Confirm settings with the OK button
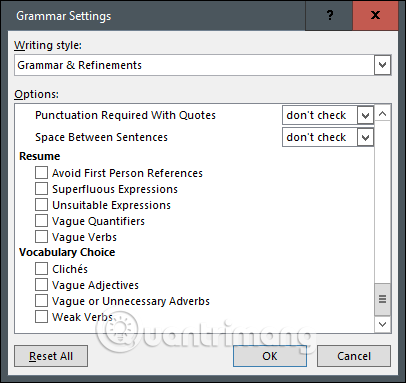 pos(270,356)
